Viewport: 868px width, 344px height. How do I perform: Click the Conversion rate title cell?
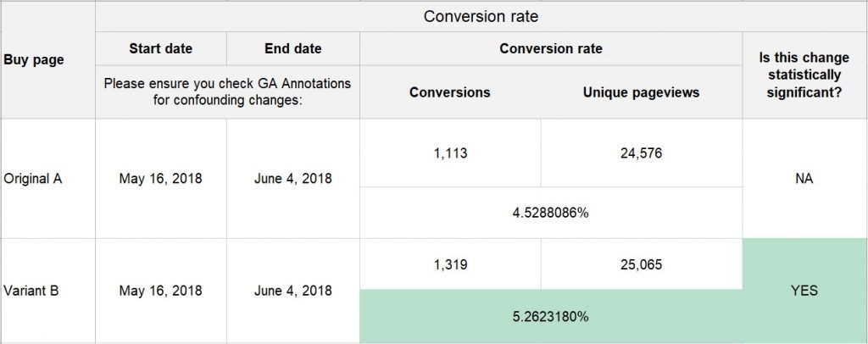[480, 16]
